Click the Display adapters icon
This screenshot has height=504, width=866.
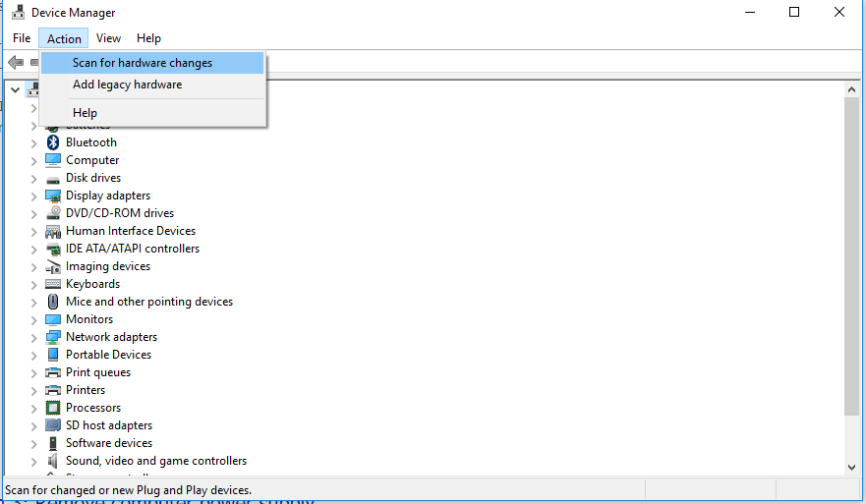click(53, 196)
